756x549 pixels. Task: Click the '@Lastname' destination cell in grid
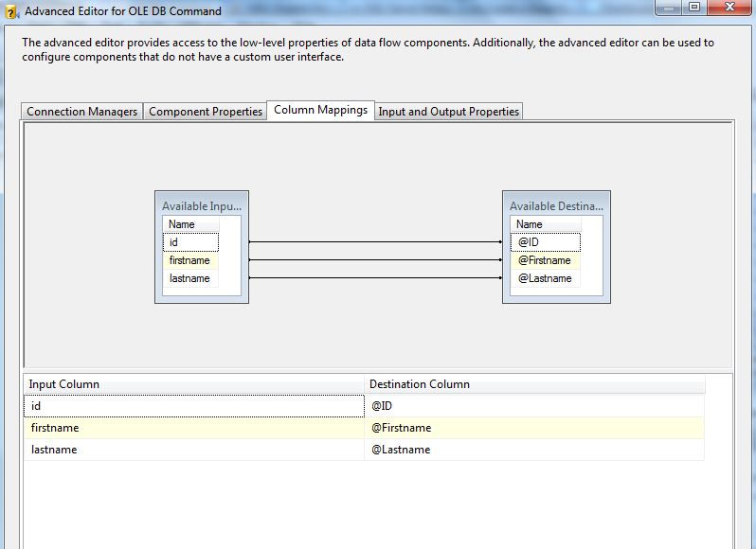534,450
